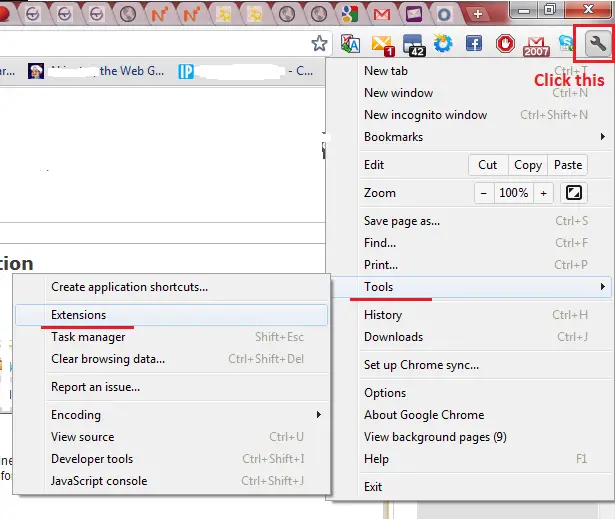The height and width of the screenshot is (519, 615).
Task: Open the Google Translate extension icon
Action: [350, 44]
